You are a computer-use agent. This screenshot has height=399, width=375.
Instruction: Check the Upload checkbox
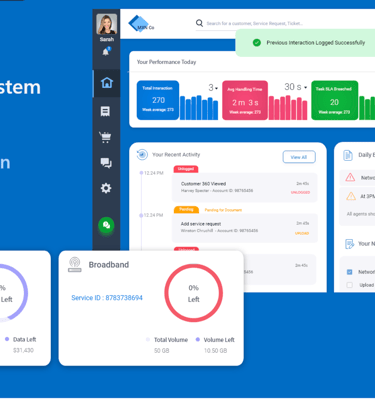pyautogui.click(x=349, y=285)
